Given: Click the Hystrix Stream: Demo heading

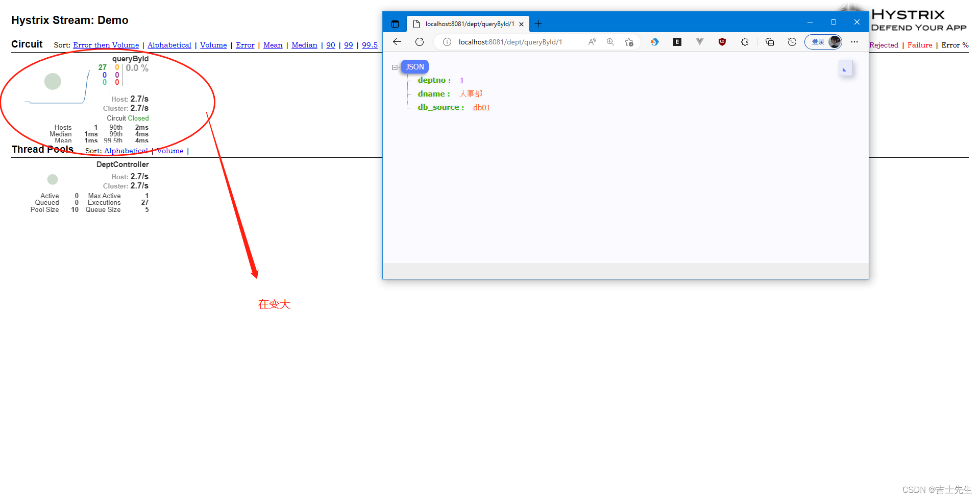Looking at the screenshot, I should (70, 20).
